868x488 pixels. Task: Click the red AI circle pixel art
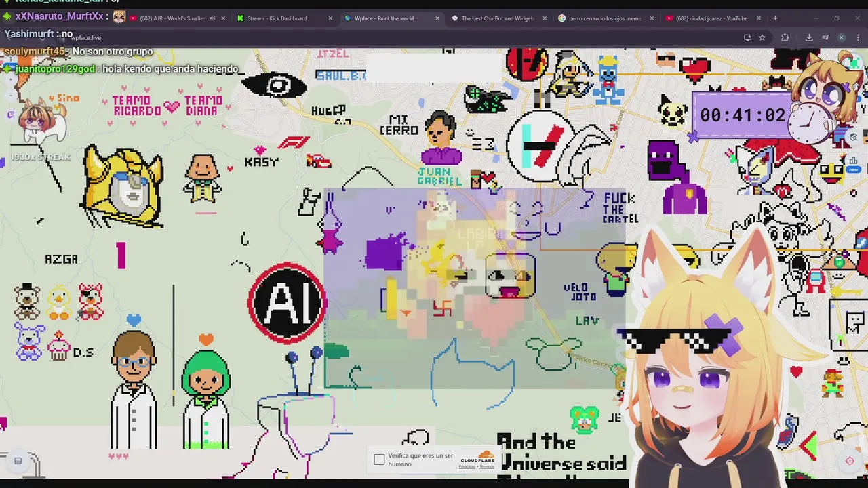pos(288,302)
